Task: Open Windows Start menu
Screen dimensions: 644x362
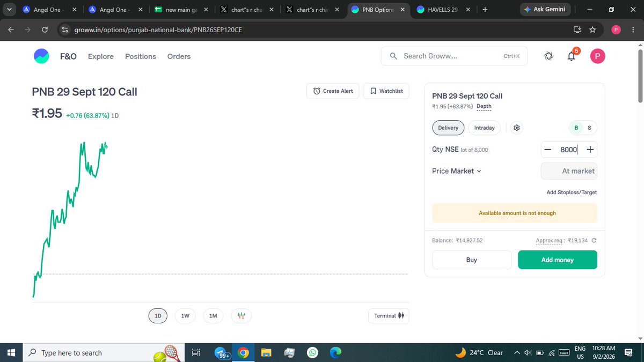Action: 11,353
